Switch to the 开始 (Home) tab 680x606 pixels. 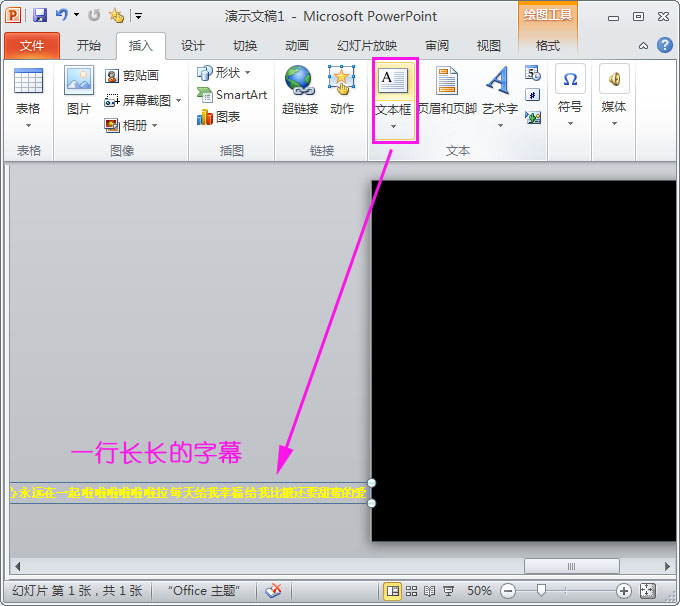[88, 46]
